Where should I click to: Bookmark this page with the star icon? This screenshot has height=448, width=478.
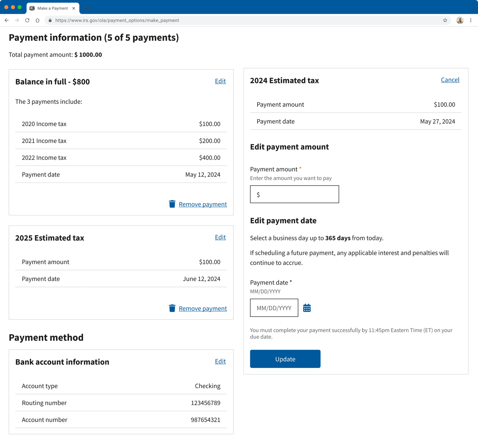tap(445, 20)
